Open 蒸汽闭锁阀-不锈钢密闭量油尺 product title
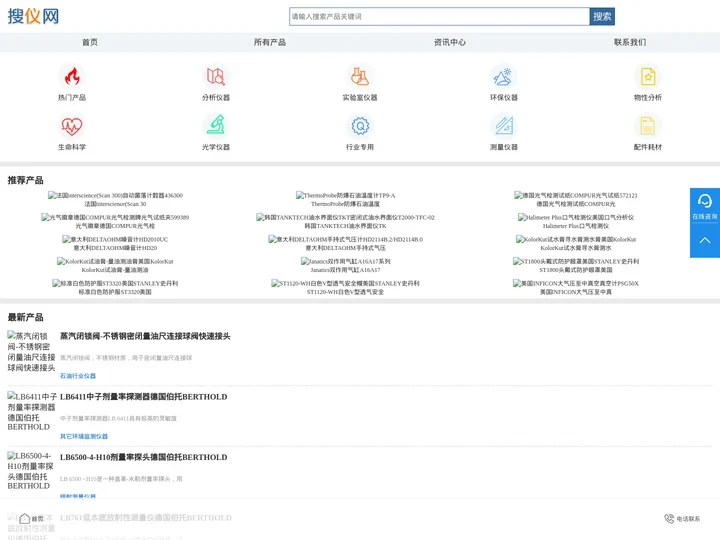720x540 pixels. (145, 336)
